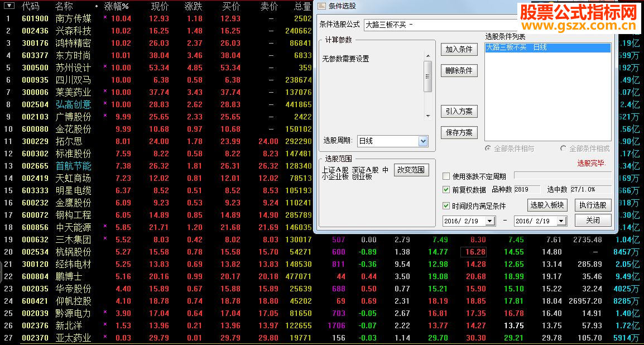Image resolution: width=644 pixels, height=345 pixels.
Task: Sort by the 代码 column header
Action: click(30, 6)
